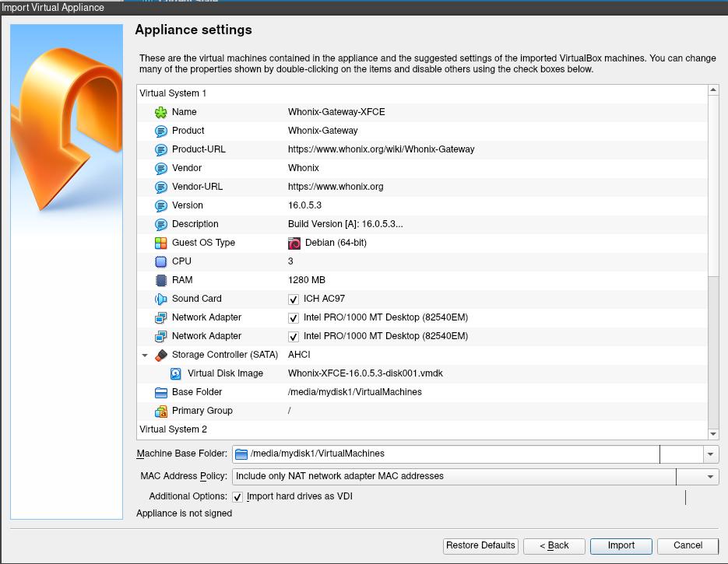Click the Virtual Disk Image icon
The image size is (728, 564).
[176, 373]
